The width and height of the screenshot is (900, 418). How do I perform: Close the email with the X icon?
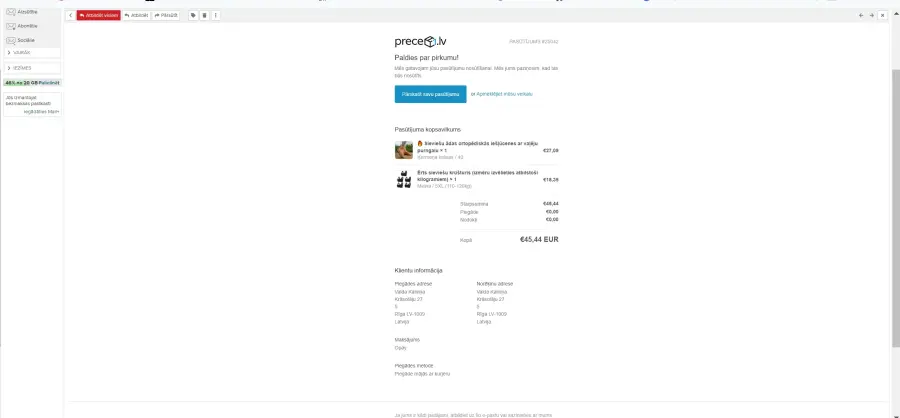tap(883, 16)
